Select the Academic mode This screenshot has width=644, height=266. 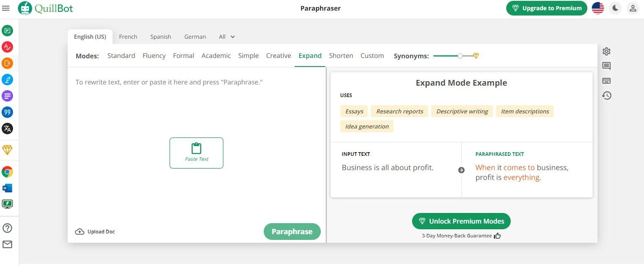216,56
